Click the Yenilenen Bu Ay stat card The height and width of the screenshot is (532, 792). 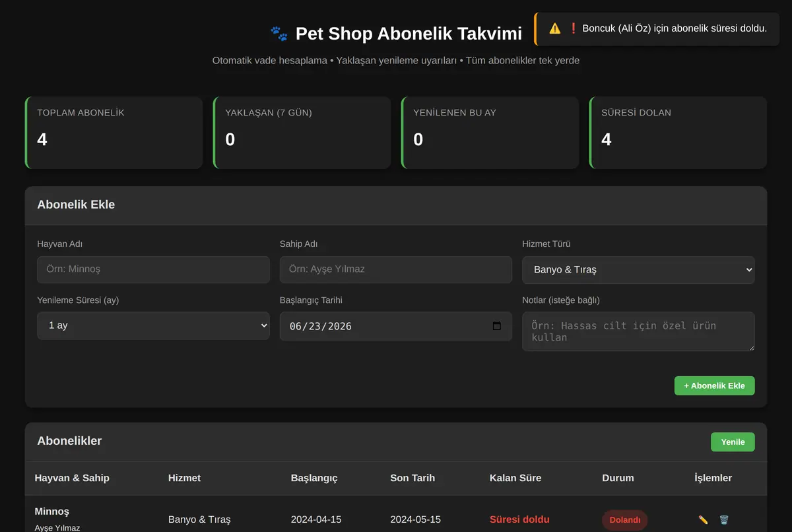490,133
